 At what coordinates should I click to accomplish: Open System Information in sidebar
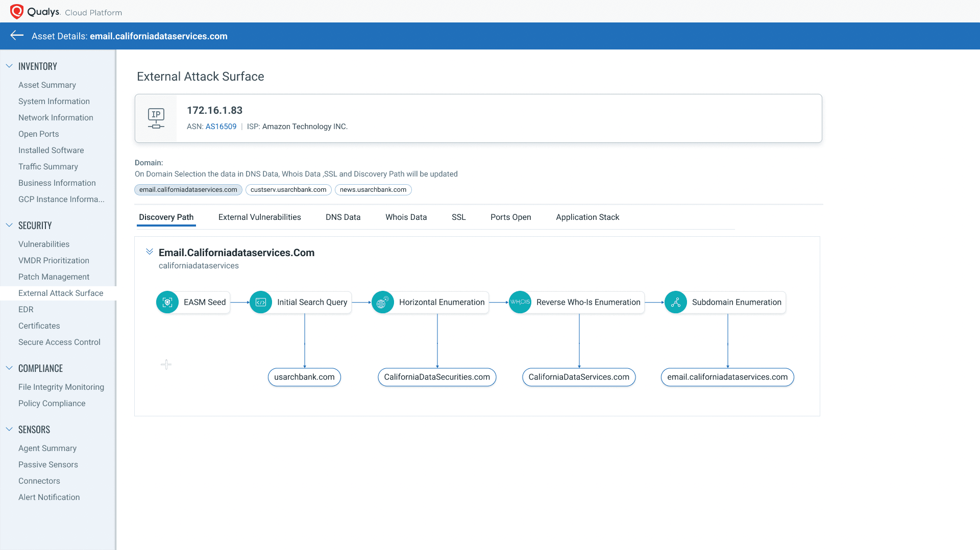[x=54, y=102]
